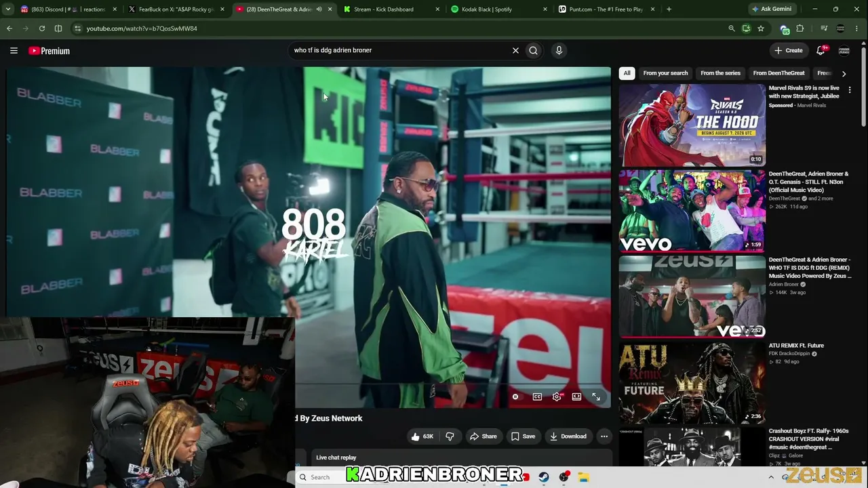Open the YouTube guide hamburger menu

(14, 51)
